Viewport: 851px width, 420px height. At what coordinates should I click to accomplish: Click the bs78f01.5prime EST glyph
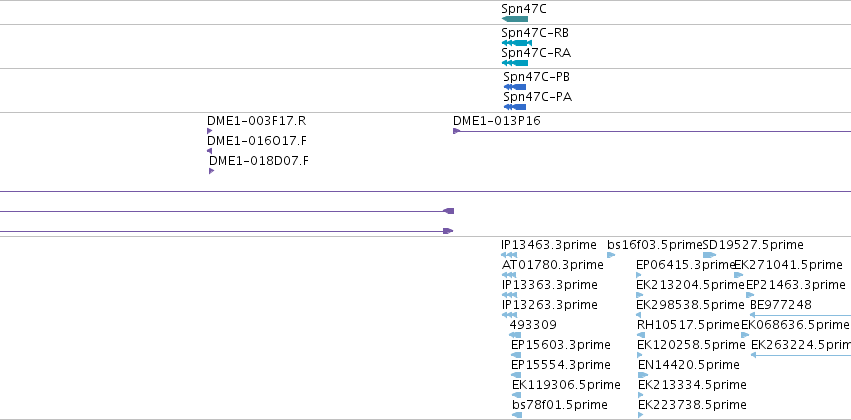(517, 415)
